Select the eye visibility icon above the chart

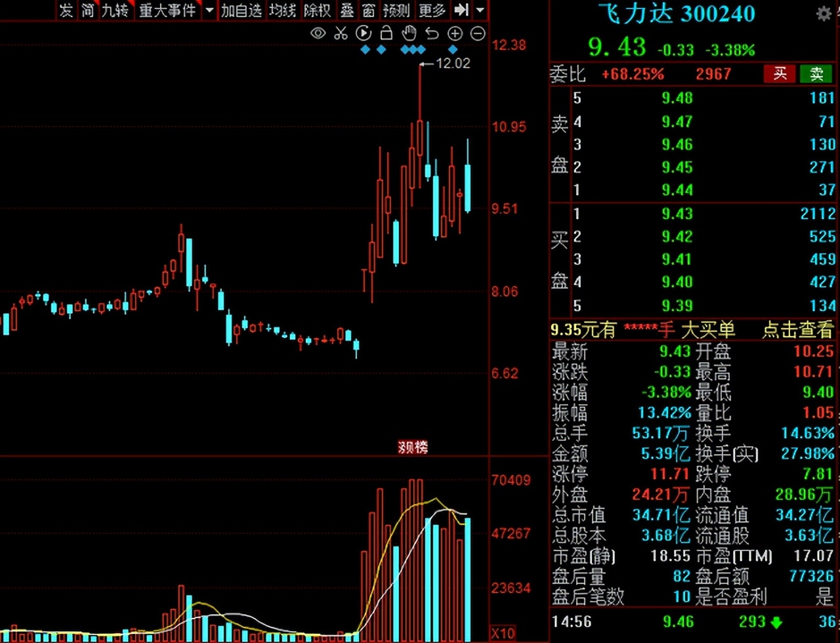(x=318, y=33)
